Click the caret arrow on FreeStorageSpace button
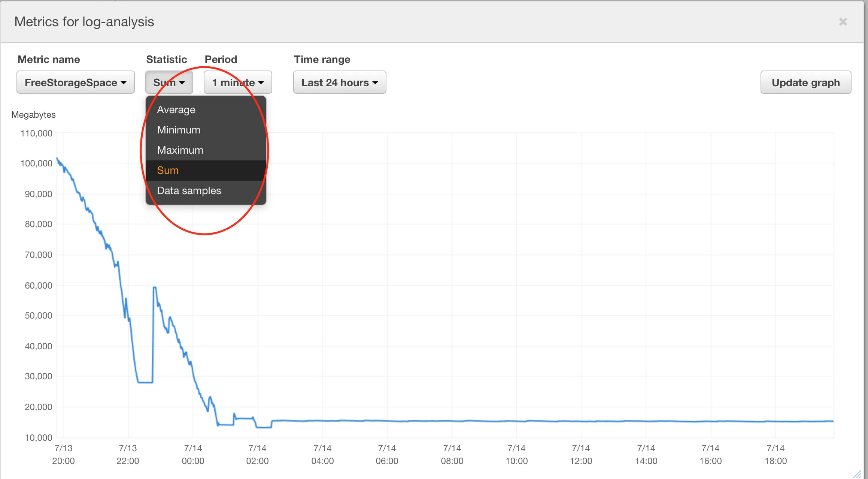The width and height of the screenshot is (868, 479). [x=124, y=83]
